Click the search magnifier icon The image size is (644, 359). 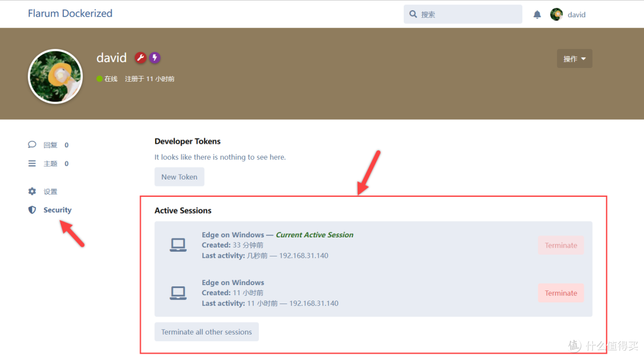[413, 14]
